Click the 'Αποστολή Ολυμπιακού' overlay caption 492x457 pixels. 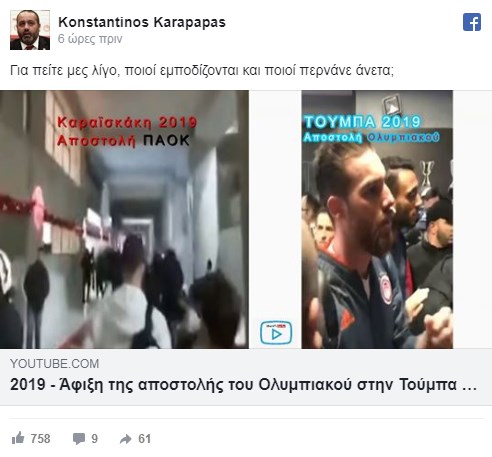tap(371, 137)
